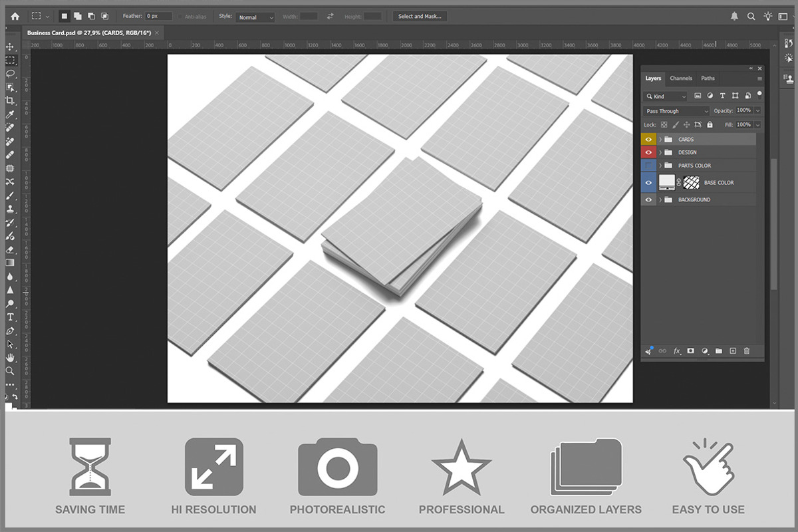Toggle layer filtering on/off switch

(759, 94)
